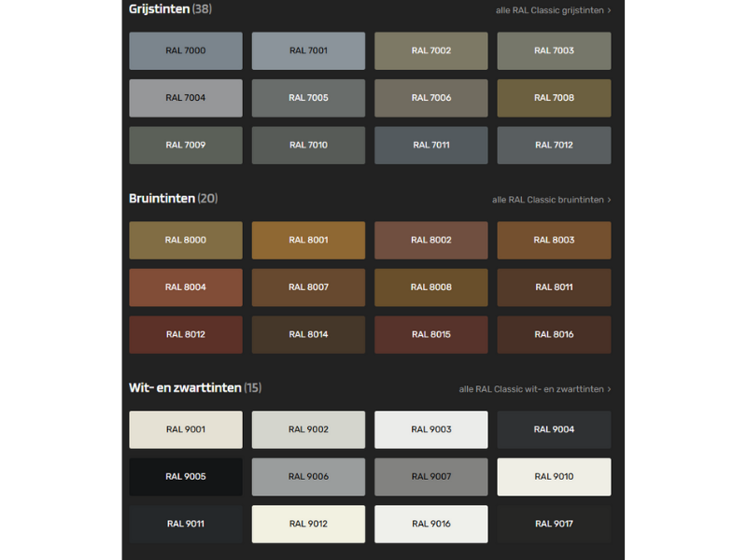The width and height of the screenshot is (747, 560).
Task: Click the RAL 8016 mahogany swatch
Action: click(554, 335)
